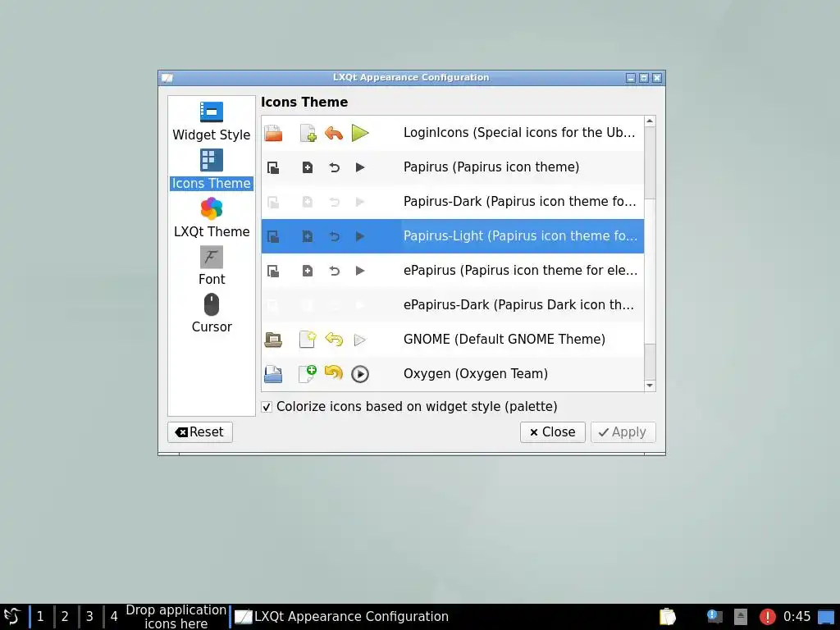Close the dialog with the Close button
The height and width of the screenshot is (630, 840).
tap(552, 432)
